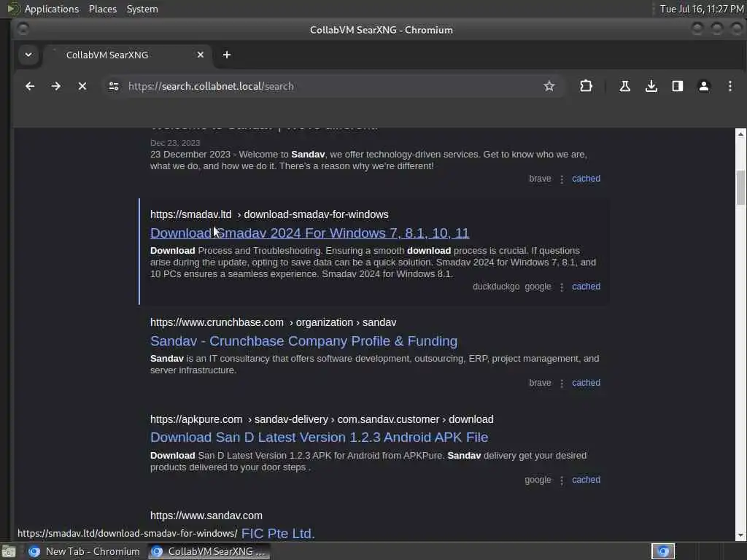Image resolution: width=747 pixels, height=560 pixels.
Task: Click the https://apkpure.com URL text
Action: click(x=196, y=419)
